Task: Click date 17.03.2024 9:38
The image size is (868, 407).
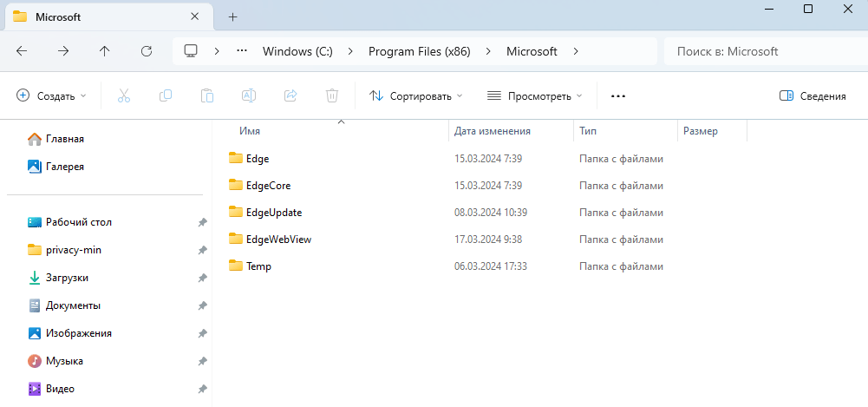Action: tap(487, 240)
